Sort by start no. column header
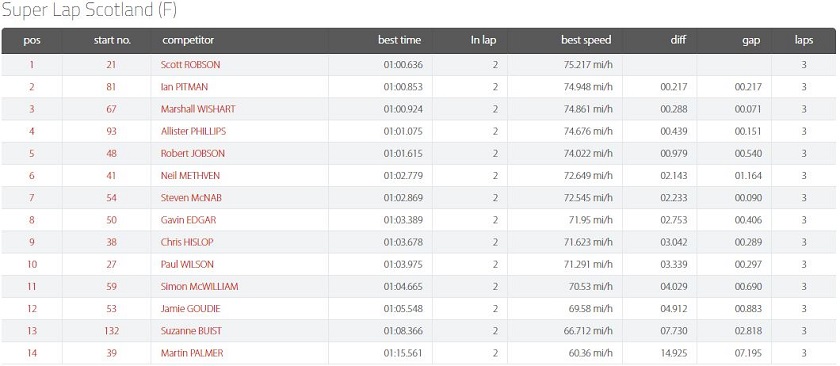This screenshot has height=366, width=840. click(112, 40)
